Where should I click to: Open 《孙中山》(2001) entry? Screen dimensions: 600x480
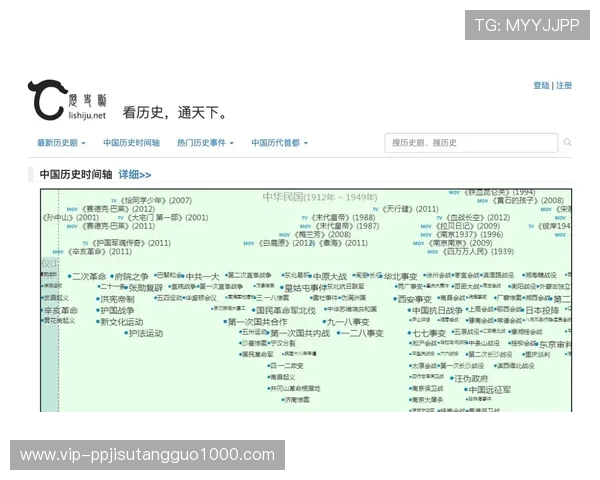(x=70, y=217)
